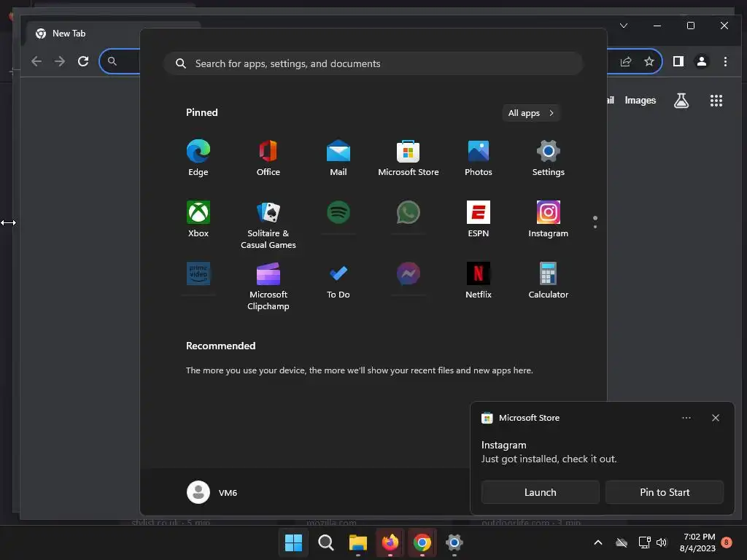Go forward in Chrome
Image resolution: width=747 pixels, height=560 pixels.
[60, 61]
